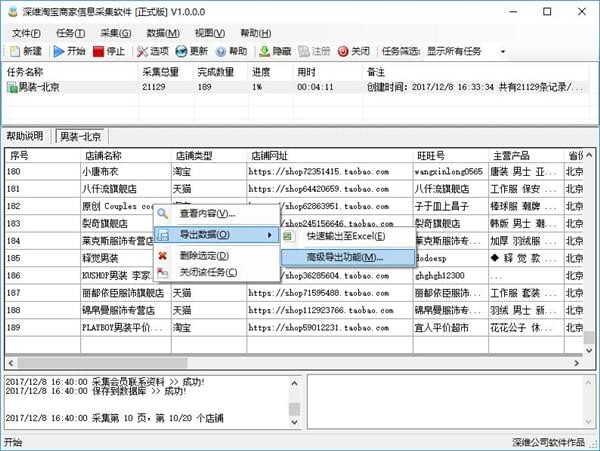Click ghghgh12300 旺旺号 cell
The height and width of the screenshot is (451, 600).
point(451,275)
